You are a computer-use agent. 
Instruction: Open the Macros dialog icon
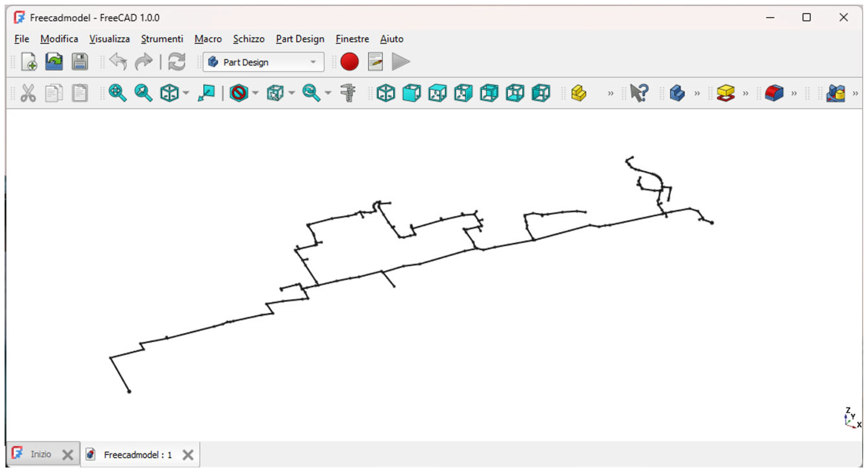coord(375,62)
